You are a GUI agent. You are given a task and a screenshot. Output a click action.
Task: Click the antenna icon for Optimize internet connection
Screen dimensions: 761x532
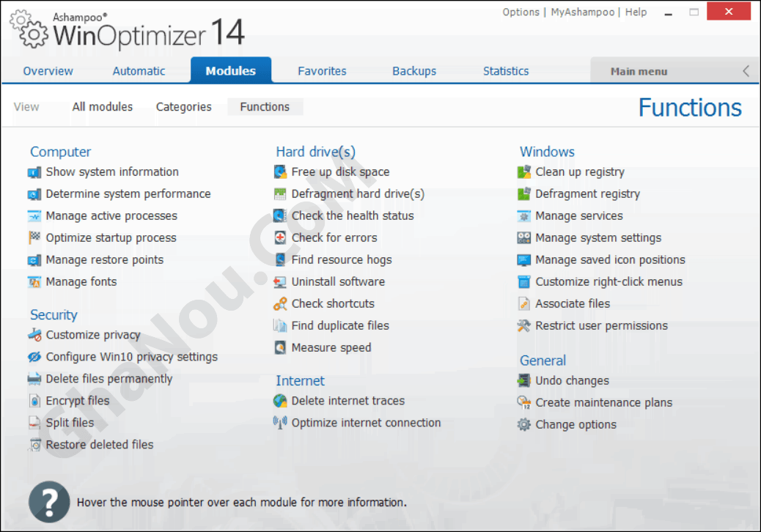pyautogui.click(x=280, y=423)
